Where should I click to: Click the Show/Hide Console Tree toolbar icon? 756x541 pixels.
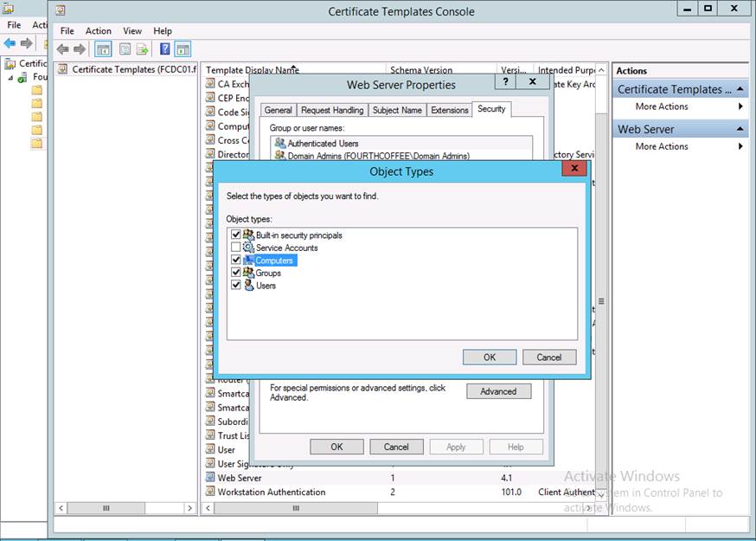[102, 49]
